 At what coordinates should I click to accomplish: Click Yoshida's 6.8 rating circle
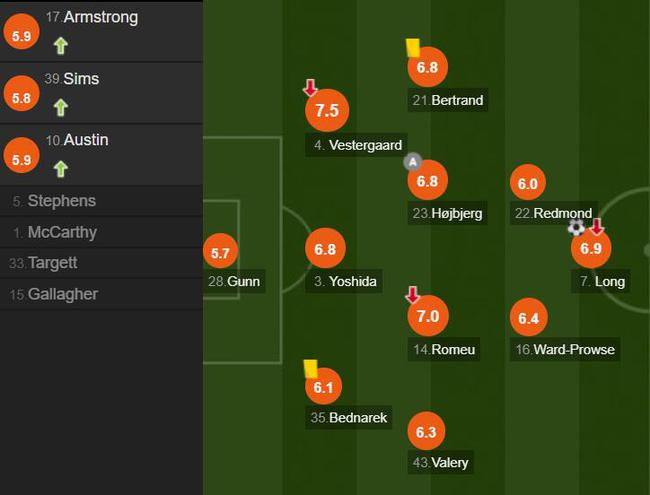click(325, 250)
